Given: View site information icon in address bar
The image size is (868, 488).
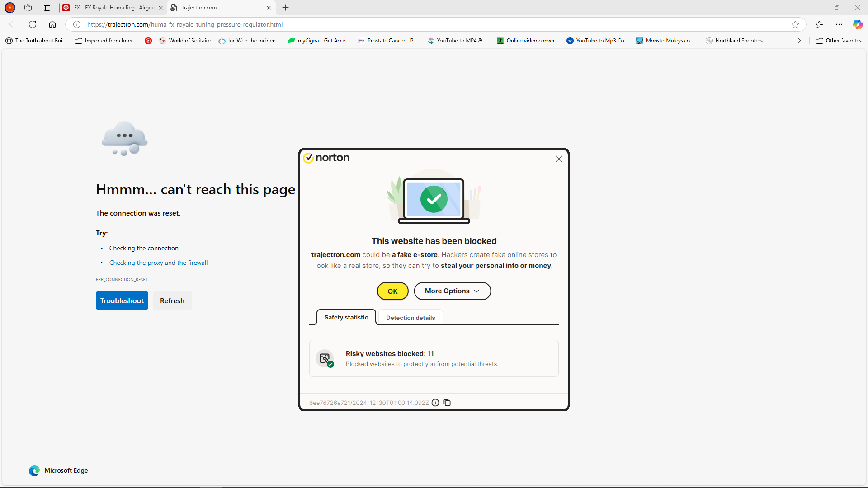Looking at the screenshot, I should 77,24.
